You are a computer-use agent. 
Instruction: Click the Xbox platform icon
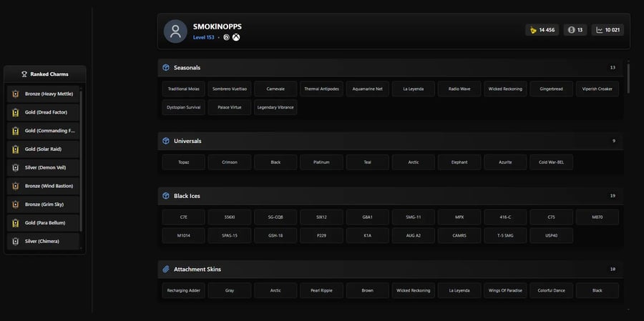click(236, 37)
